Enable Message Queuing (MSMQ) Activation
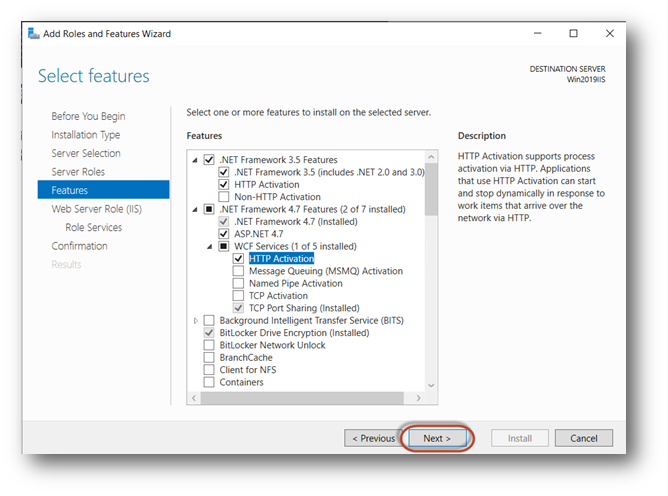The height and width of the screenshot is (496, 668). tap(238, 271)
